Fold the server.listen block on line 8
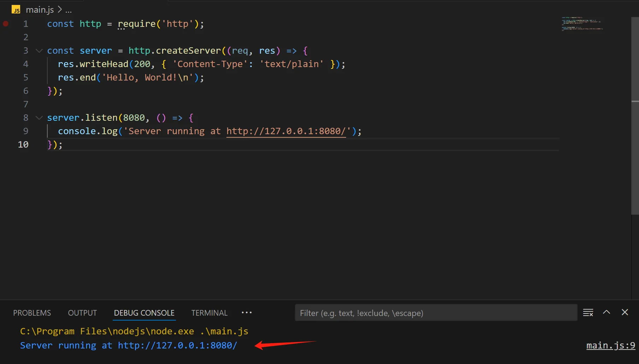 39,118
